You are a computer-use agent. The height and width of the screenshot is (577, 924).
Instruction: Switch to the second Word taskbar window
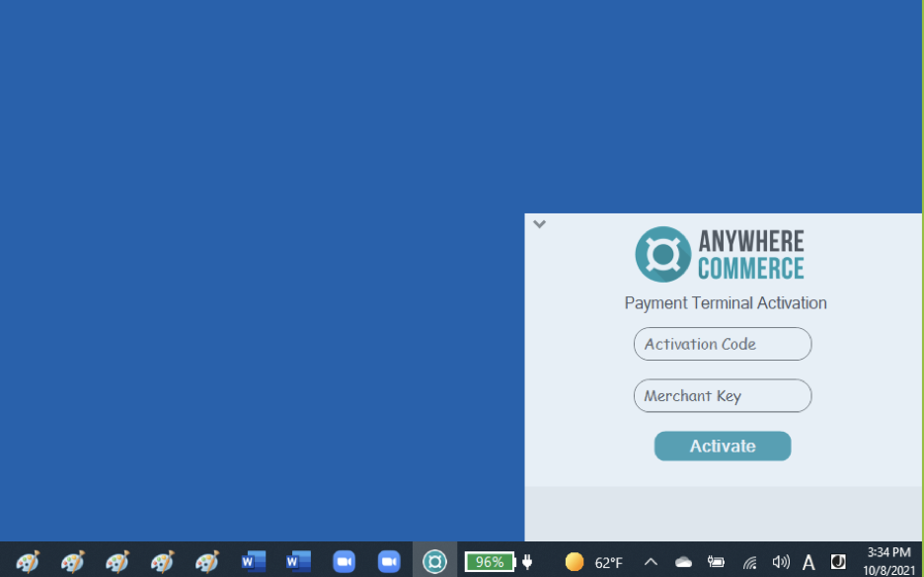(x=298, y=561)
